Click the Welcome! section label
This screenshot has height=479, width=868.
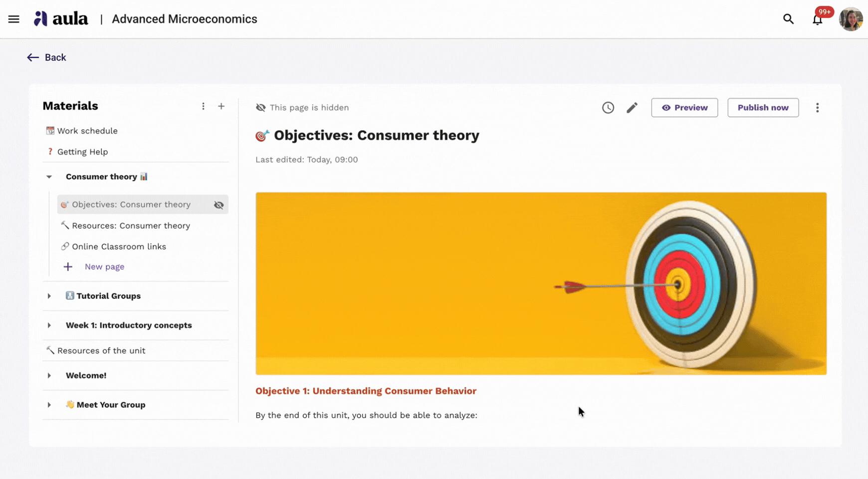click(86, 375)
